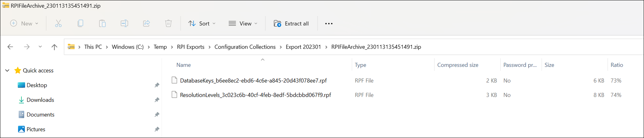Open Downloads in the sidebar
The width and height of the screenshot is (644, 138).
pos(40,100)
